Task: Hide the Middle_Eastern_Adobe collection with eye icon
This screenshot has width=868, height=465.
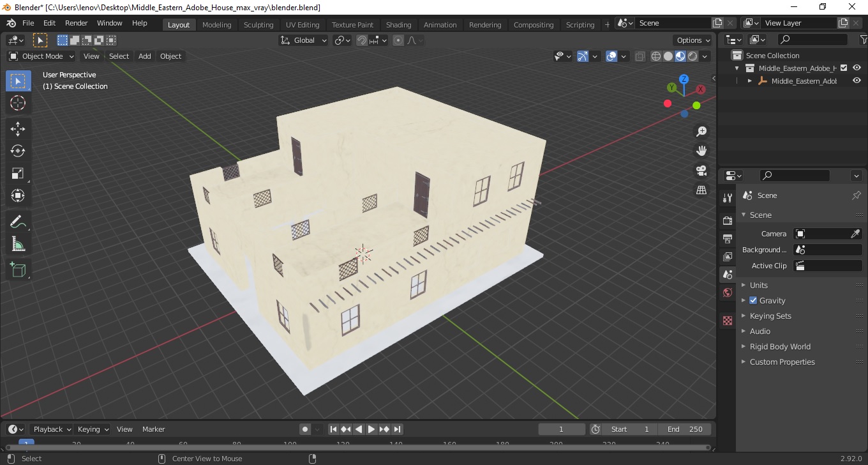Action: pos(857,68)
